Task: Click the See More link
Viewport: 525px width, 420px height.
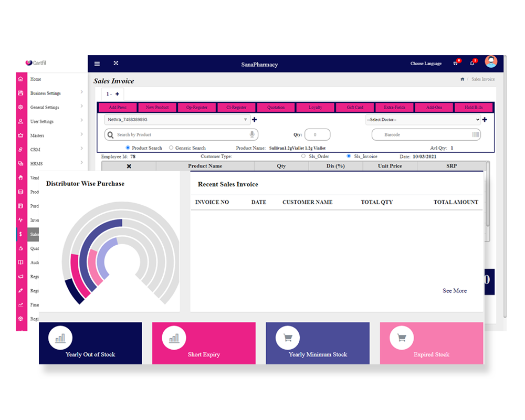Action: coord(454,291)
